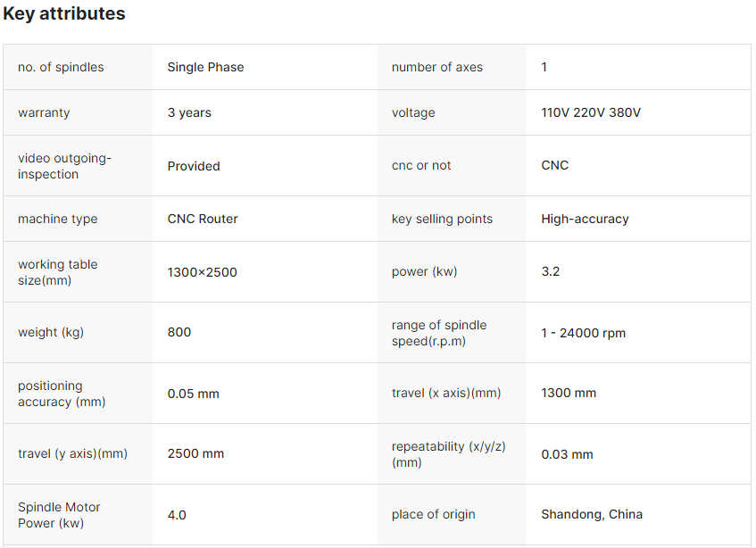Click the travel (x axis)(mm) label
The width and height of the screenshot is (756, 548).
[446, 393]
